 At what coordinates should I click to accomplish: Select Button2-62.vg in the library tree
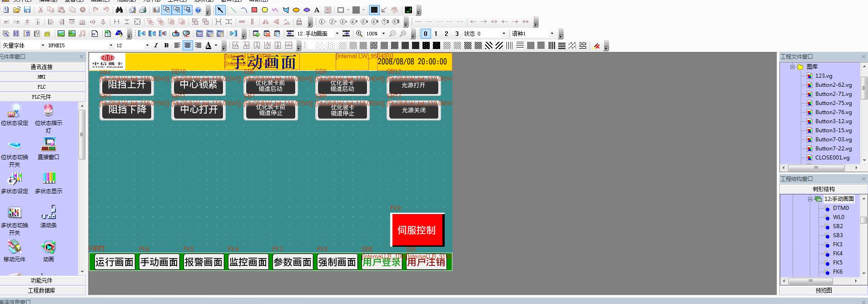pos(833,85)
